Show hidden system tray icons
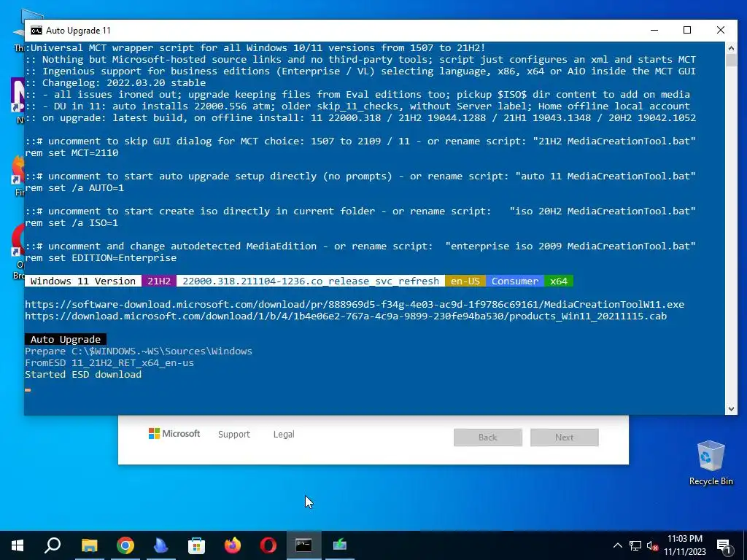This screenshot has height=560, width=747. (x=617, y=545)
